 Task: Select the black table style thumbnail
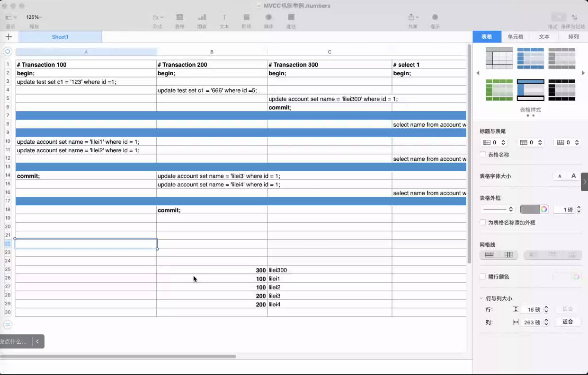pos(561,90)
